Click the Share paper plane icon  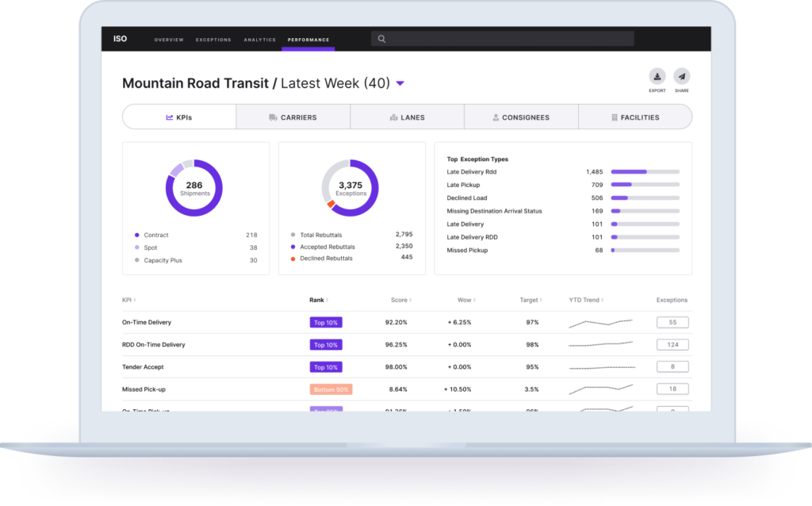tap(682, 77)
